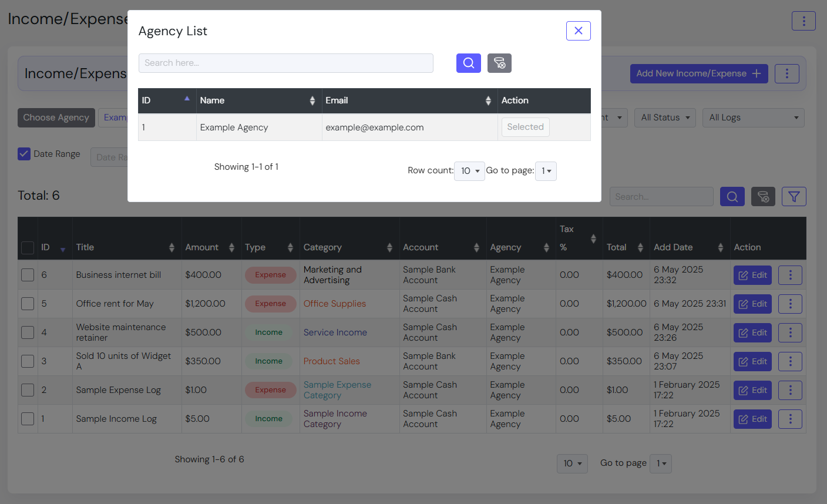Open three-dot menu beside Add New Income/Expense
The height and width of the screenshot is (504, 827).
786,73
